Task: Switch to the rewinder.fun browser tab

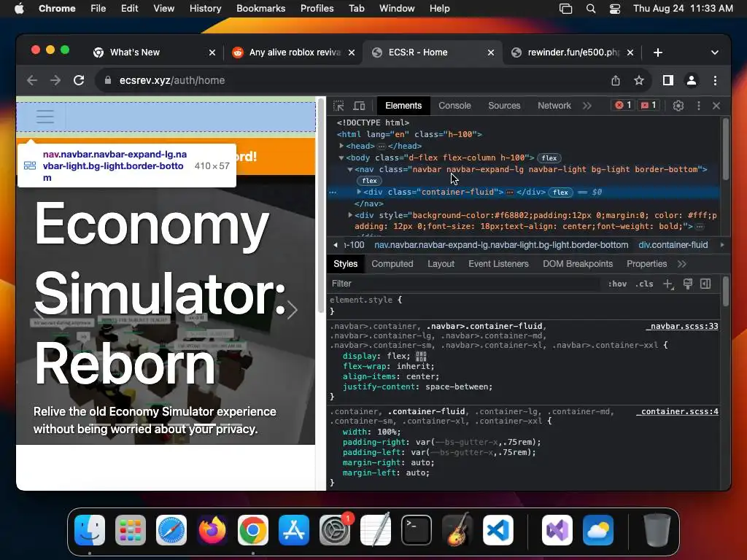Action: point(573,52)
